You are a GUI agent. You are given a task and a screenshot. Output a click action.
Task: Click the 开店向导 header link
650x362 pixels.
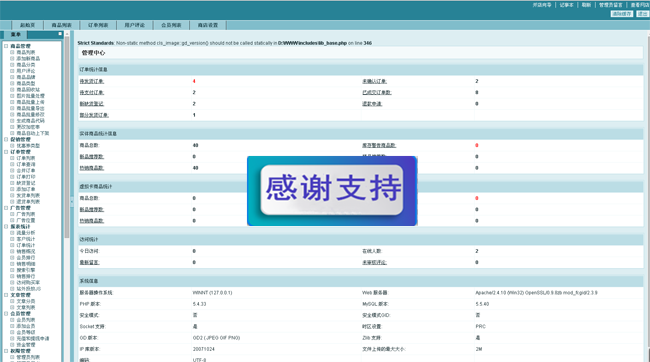coord(542,5)
